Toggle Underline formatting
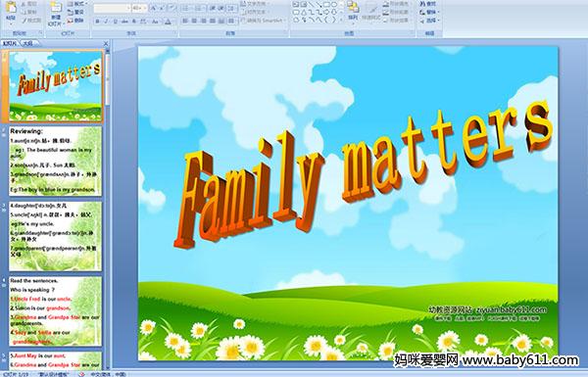The image size is (588, 377). pyautogui.click(x=115, y=22)
